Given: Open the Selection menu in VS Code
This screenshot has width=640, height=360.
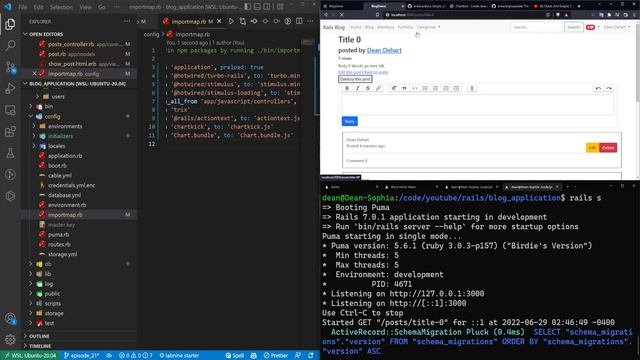Looking at the screenshot, I should (x=61, y=7).
